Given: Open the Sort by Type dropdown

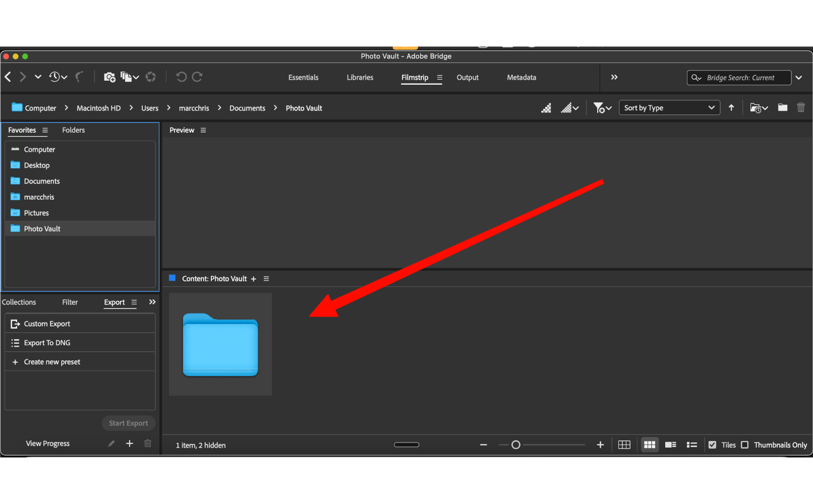Looking at the screenshot, I should [x=669, y=108].
